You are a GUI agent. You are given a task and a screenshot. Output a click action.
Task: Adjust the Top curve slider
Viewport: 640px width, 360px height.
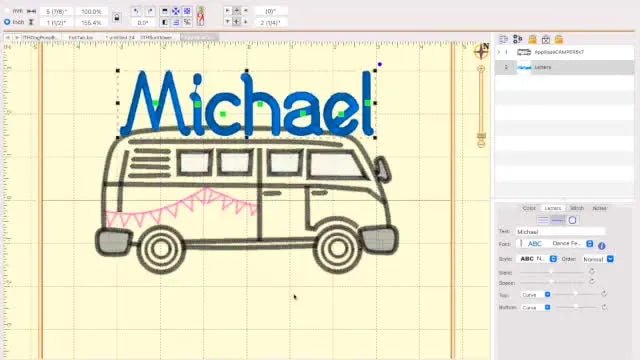pyautogui.click(x=576, y=294)
